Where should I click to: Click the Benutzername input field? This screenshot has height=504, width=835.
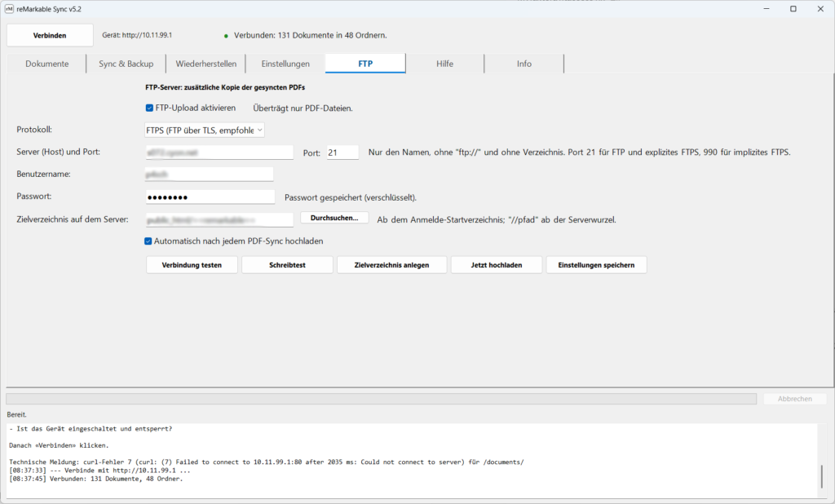pos(209,175)
